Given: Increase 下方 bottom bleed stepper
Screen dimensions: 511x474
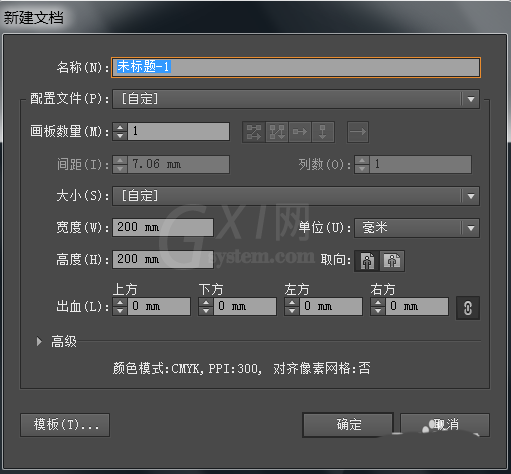Looking at the screenshot, I should [x=206, y=302].
